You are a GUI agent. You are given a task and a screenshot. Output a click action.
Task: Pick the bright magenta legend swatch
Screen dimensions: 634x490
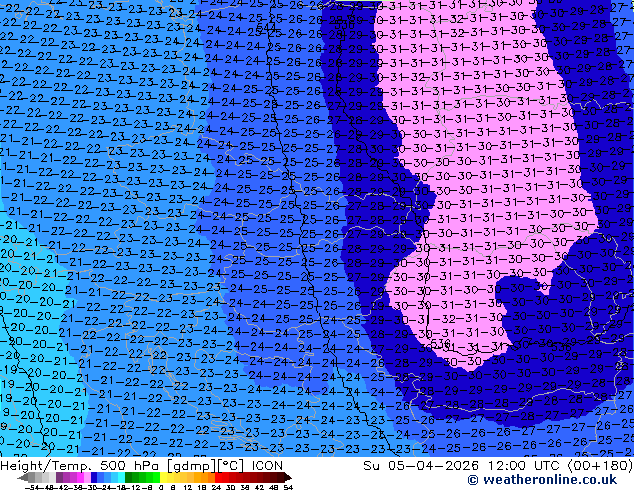(80, 478)
